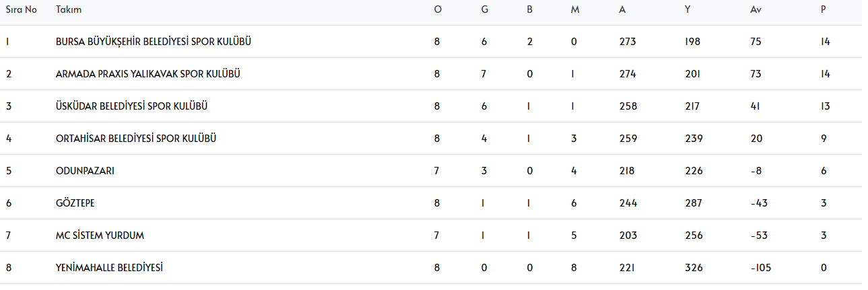Click the Odunpazarı team name
868x290 pixels.
click(x=85, y=171)
